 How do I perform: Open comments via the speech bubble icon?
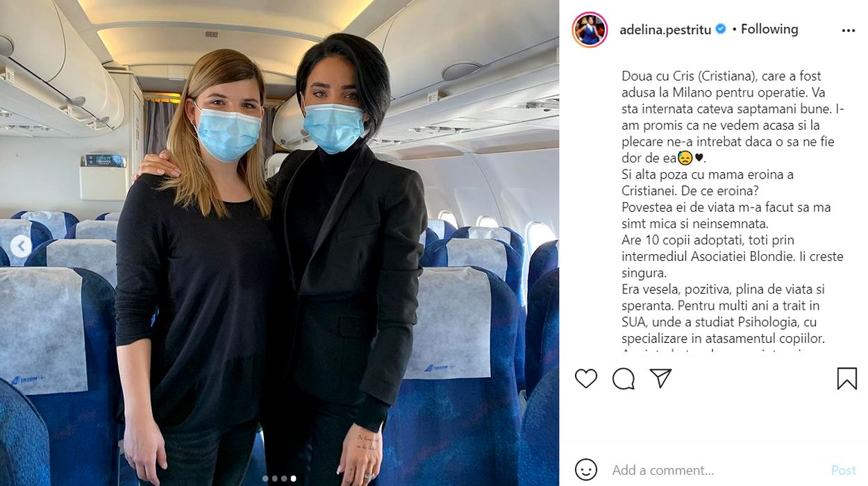coord(624,378)
